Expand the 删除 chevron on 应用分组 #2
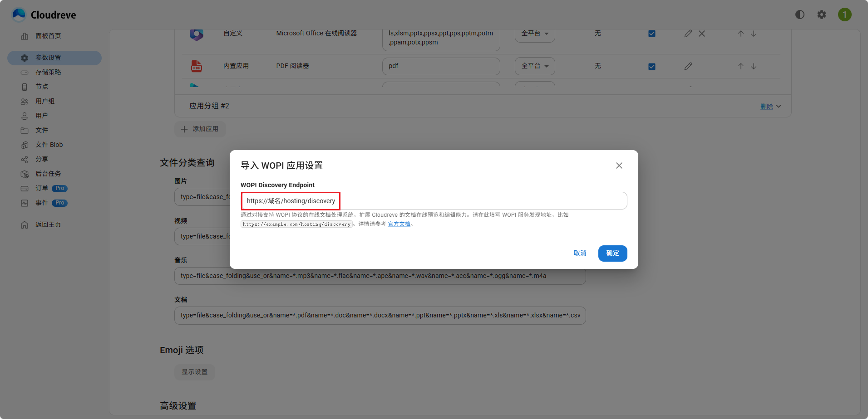This screenshot has width=868, height=419. (x=779, y=106)
